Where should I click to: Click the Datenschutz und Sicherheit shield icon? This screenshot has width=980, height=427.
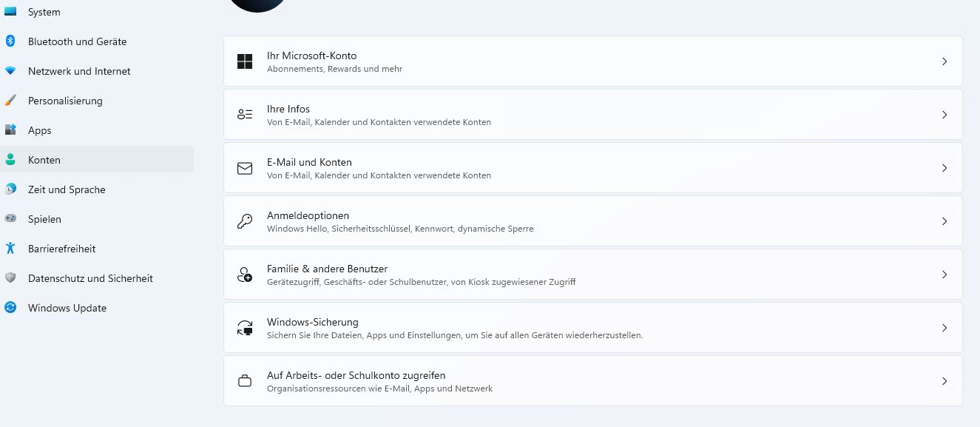point(10,278)
